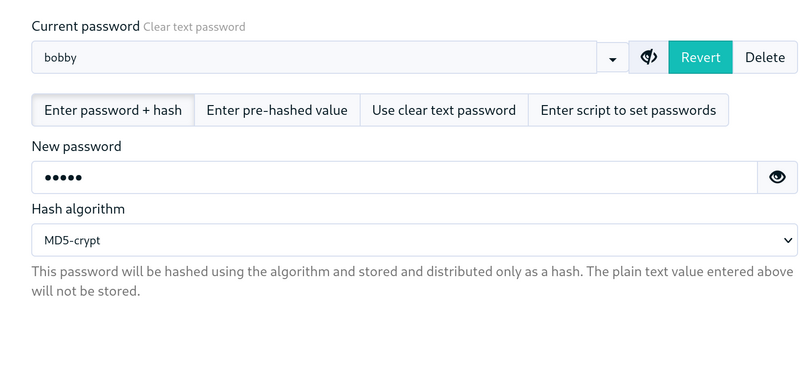Image resolution: width=800 pixels, height=369 pixels.
Task: Delete the current password value
Action: click(765, 57)
